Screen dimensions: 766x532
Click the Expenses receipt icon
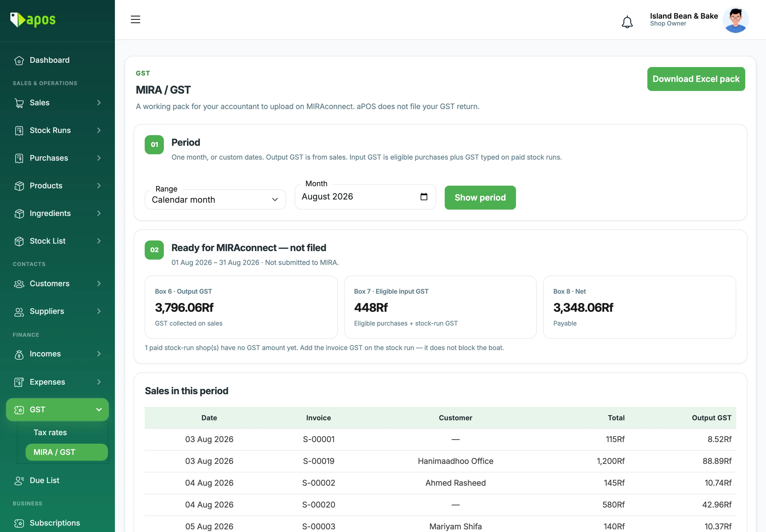click(19, 382)
